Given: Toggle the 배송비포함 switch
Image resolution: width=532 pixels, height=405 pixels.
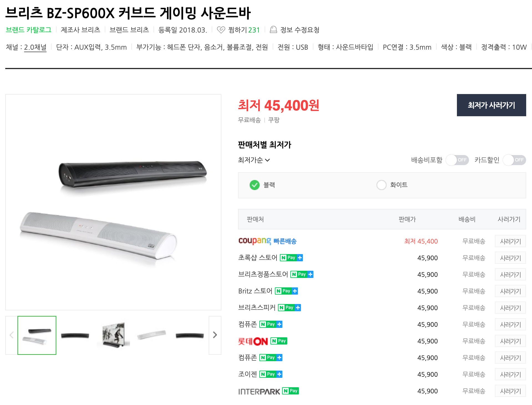Looking at the screenshot, I should click(x=457, y=160).
